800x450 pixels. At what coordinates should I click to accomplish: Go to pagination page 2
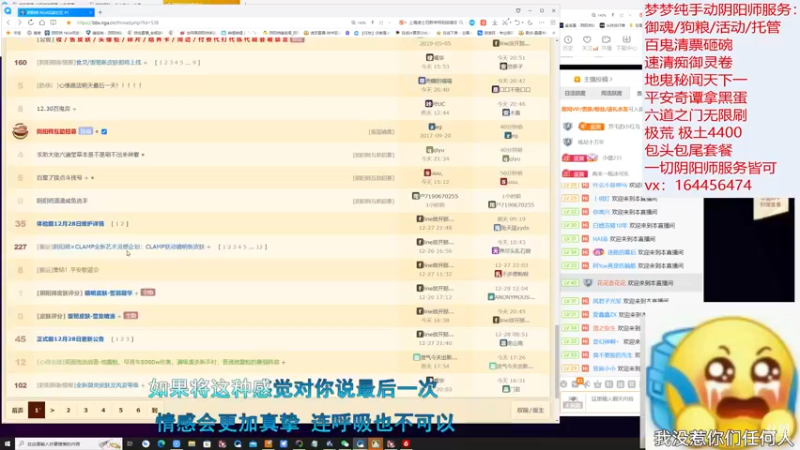68,410
